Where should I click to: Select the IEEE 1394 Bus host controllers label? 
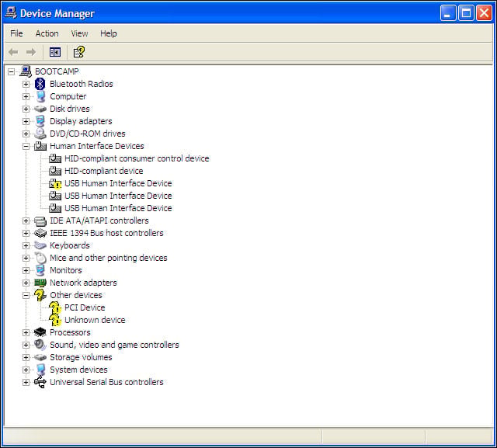[106, 233]
